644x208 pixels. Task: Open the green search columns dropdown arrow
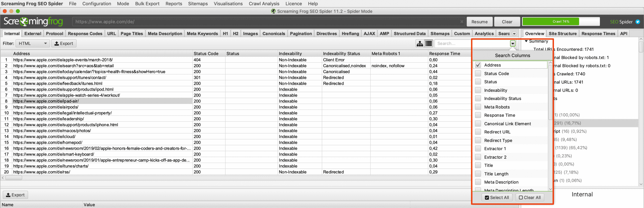tap(513, 44)
